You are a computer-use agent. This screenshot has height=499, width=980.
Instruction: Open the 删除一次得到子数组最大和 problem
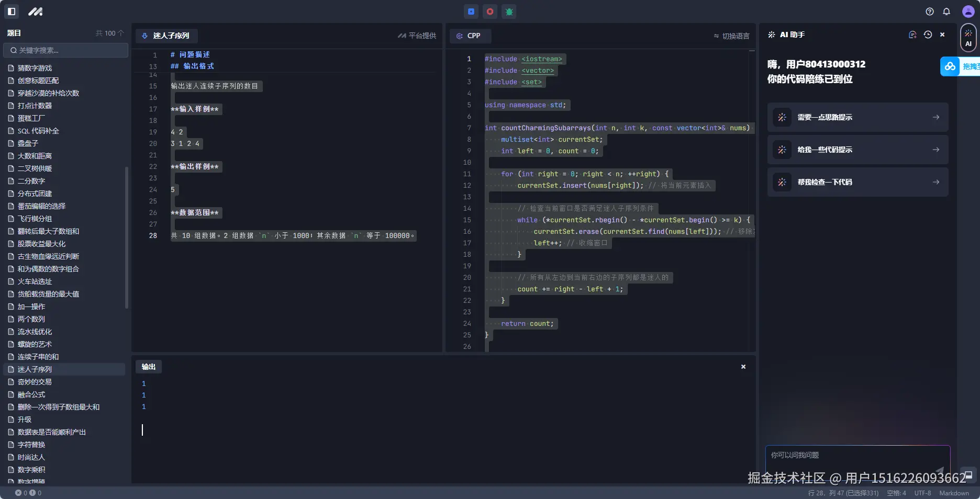click(64, 407)
